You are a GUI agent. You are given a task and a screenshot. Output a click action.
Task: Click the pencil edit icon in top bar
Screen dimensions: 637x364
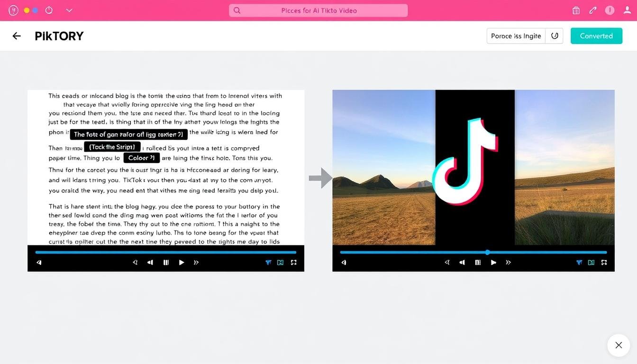[593, 10]
